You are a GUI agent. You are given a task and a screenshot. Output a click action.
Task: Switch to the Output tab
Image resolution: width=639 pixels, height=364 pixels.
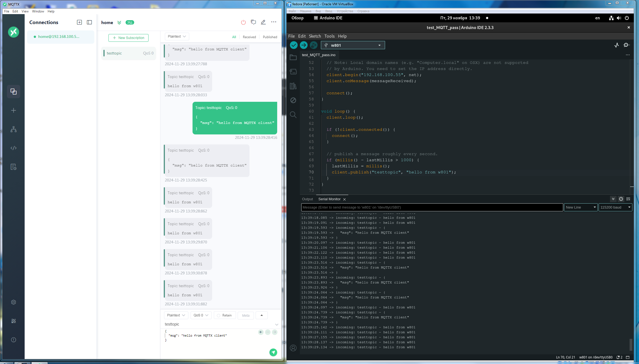[x=307, y=199]
